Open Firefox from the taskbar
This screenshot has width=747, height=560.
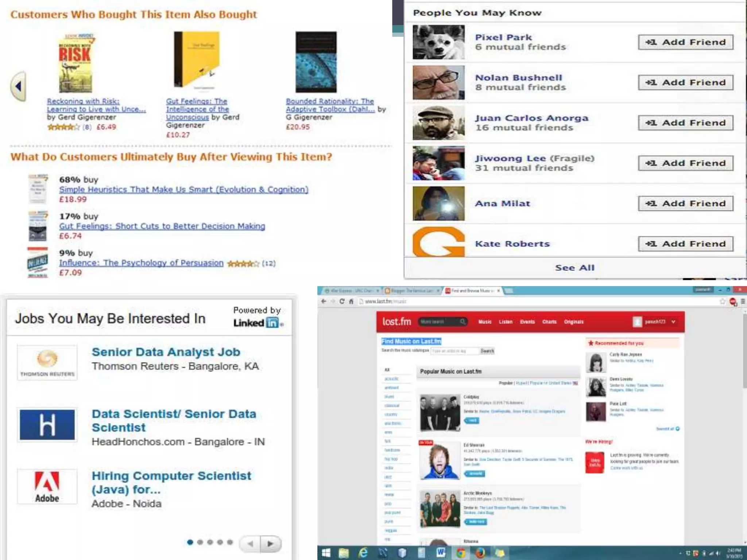[x=480, y=553]
